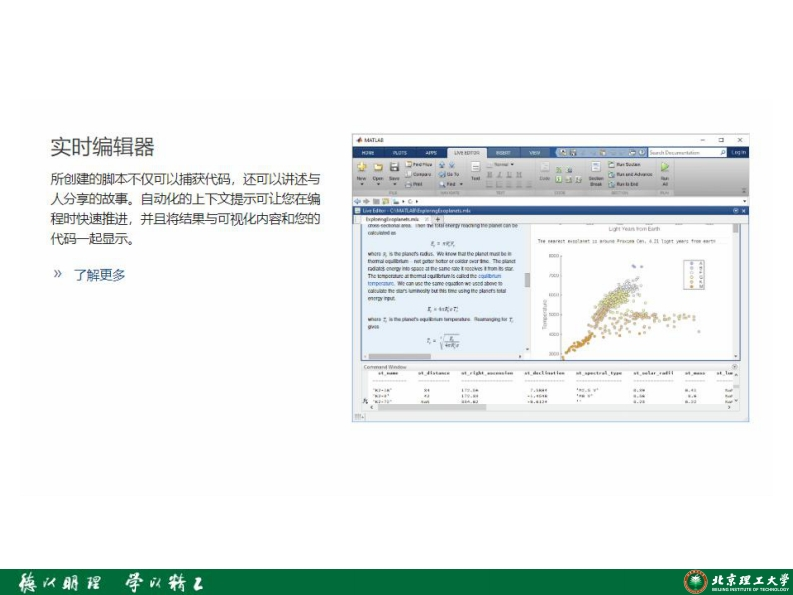
Task: Select the INSERT ribbon tab
Action: [x=502, y=152]
